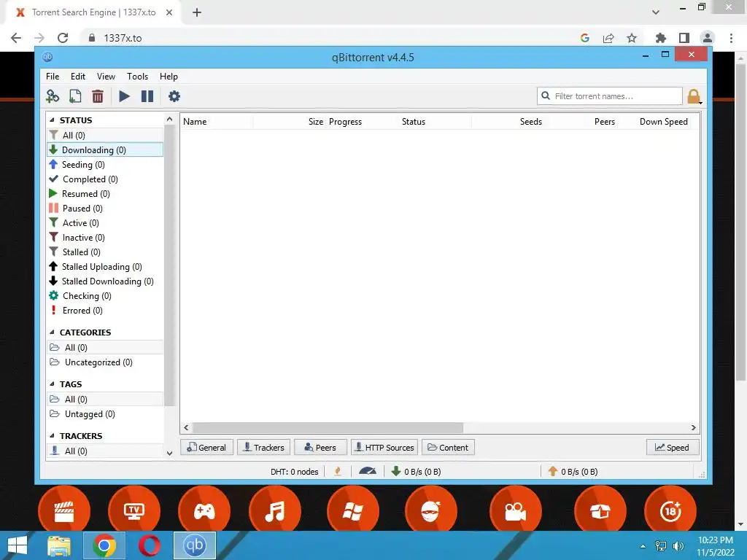Click the speedometer alternative speed limits icon
The image size is (747, 560).
click(368, 472)
